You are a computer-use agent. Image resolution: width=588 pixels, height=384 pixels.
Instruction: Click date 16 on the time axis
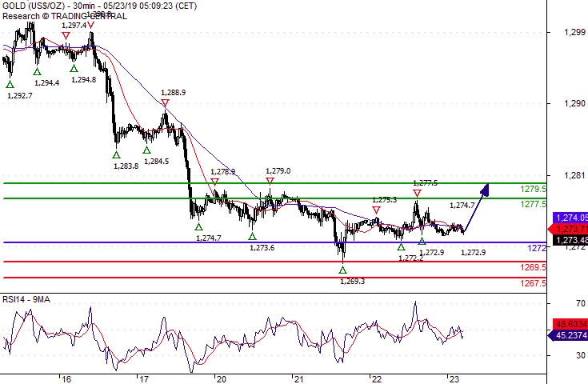(x=66, y=379)
